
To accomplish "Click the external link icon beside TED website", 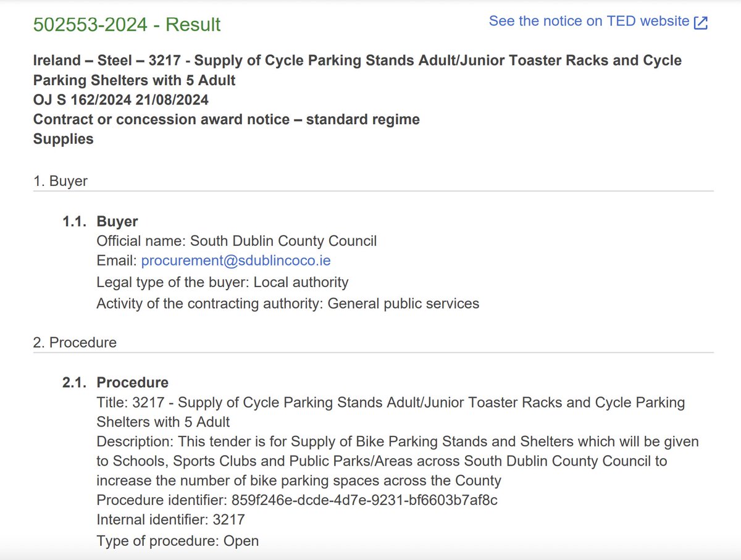I will point(701,22).
